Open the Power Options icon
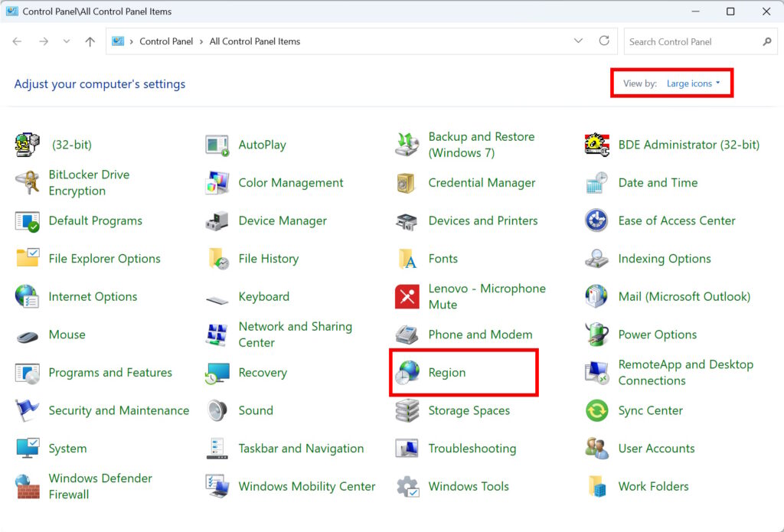 point(597,335)
